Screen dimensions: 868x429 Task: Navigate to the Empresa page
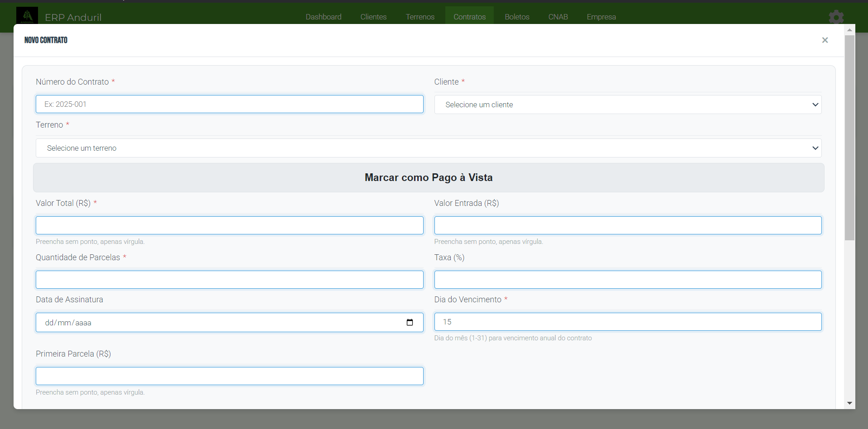click(601, 17)
